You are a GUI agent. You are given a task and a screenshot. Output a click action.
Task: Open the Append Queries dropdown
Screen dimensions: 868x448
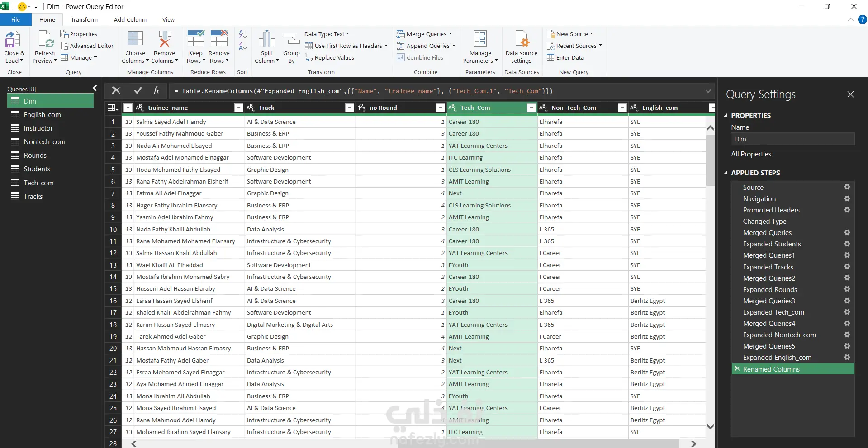(x=426, y=46)
